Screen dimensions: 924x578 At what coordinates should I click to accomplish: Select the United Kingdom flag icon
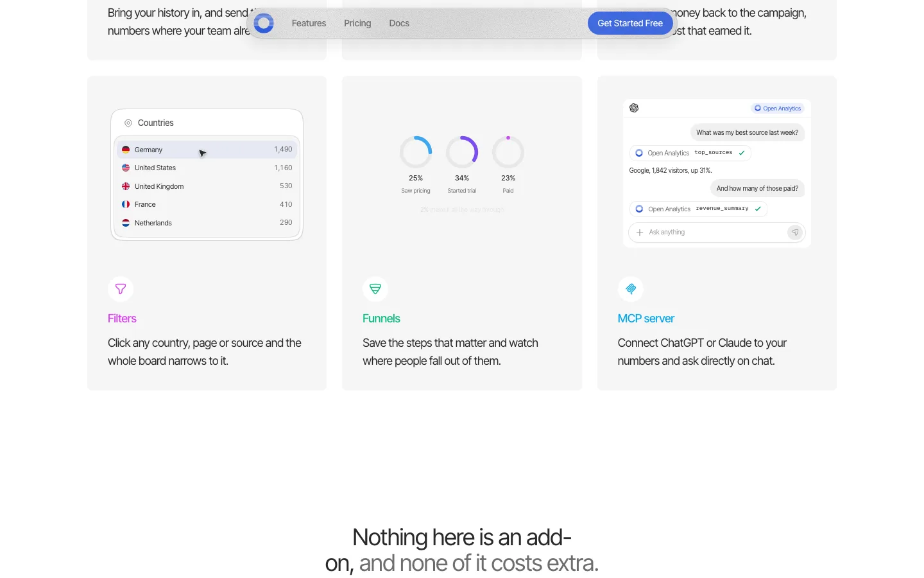126,186
